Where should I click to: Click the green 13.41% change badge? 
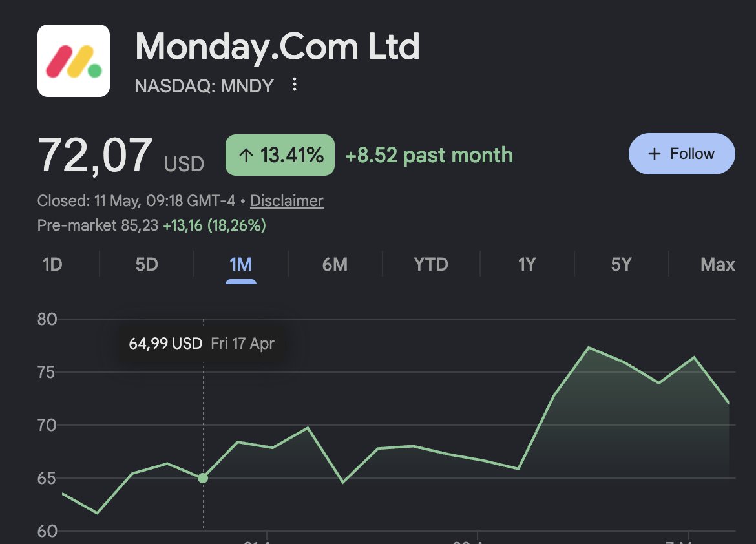tap(280, 155)
